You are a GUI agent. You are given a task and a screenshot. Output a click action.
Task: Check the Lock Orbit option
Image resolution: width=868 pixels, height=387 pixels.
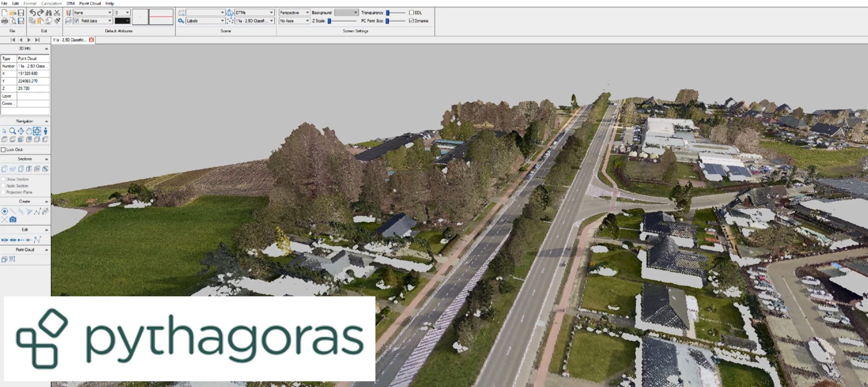pos(4,150)
